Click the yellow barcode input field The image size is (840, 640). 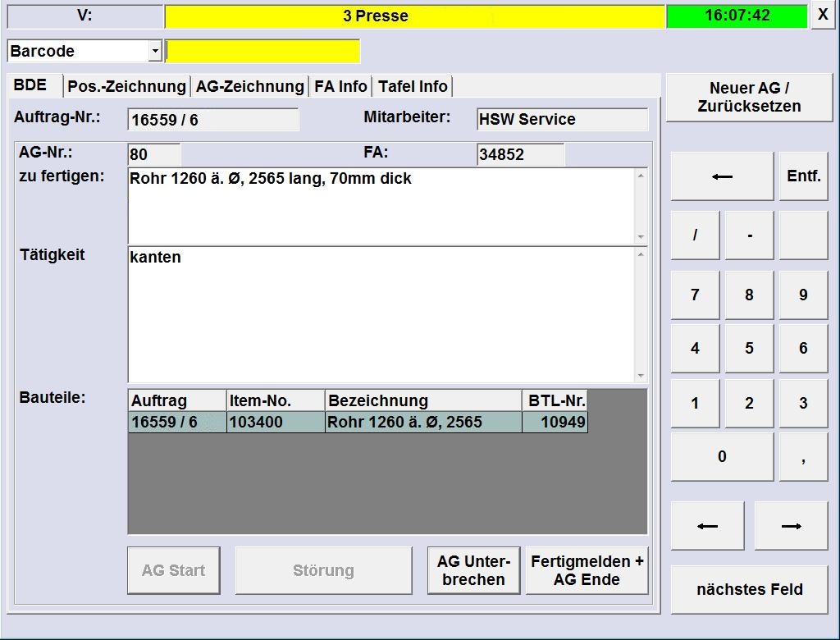pyautogui.click(x=262, y=51)
